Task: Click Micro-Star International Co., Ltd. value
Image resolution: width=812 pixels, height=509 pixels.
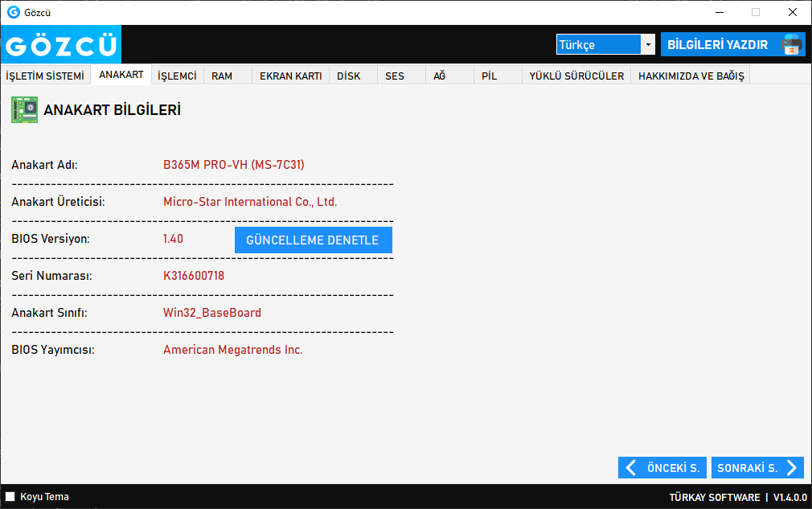Action: [250, 202]
